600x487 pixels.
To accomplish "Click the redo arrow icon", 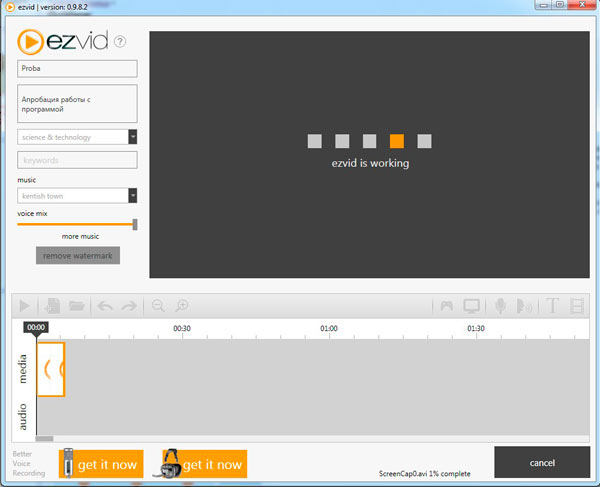I will [x=128, y=306].
